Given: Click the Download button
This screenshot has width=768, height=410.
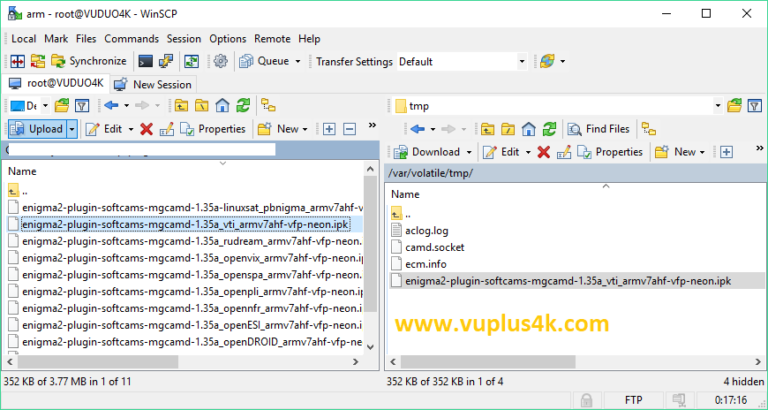Looking at the screenshot, I should pyautogui.click(x=426, y=152).
